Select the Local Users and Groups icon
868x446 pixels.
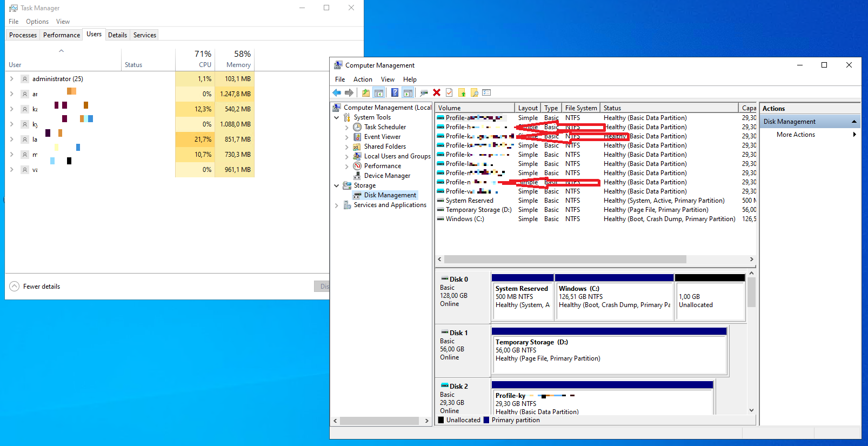357,156
